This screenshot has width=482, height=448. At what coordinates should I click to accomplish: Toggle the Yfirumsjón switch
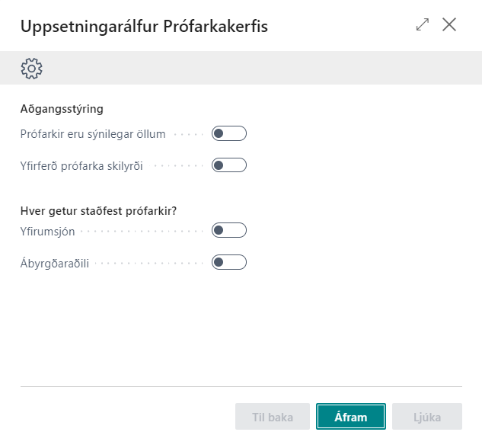click(229, 230)
